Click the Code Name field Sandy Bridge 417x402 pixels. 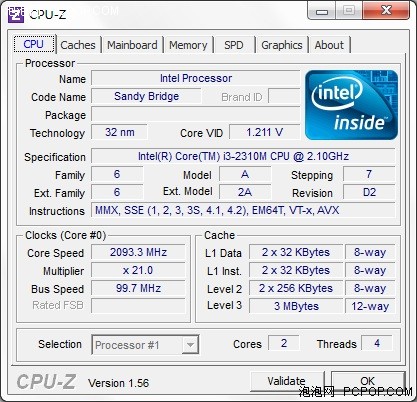tap(146, 96)
